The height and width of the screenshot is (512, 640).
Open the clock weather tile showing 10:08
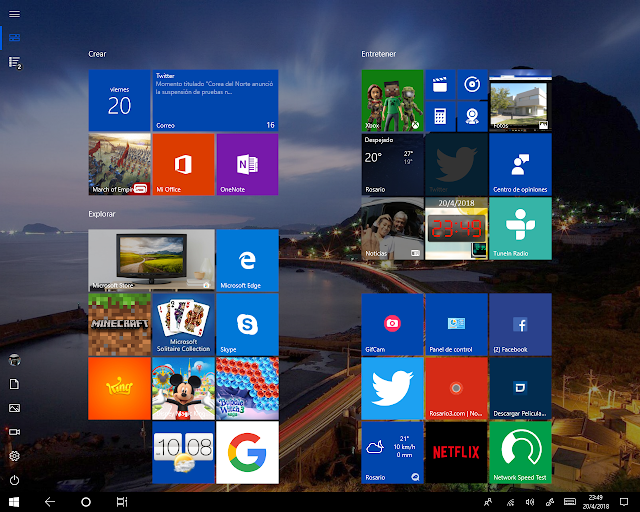point(183,452)
